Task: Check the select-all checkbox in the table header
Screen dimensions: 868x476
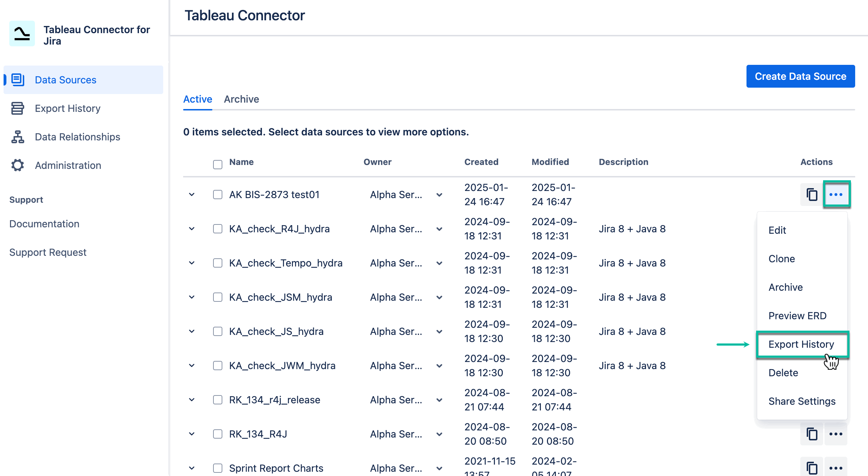Action: [x=217, y=164]
